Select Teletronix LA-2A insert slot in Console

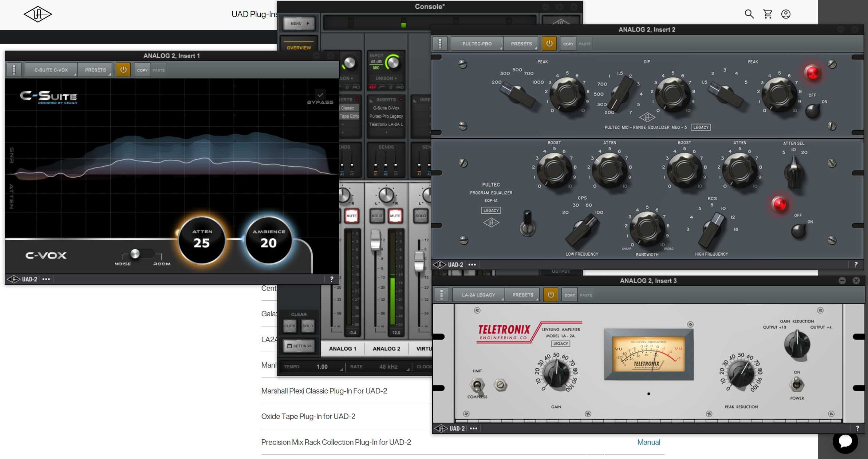click(x=386, y=124)
